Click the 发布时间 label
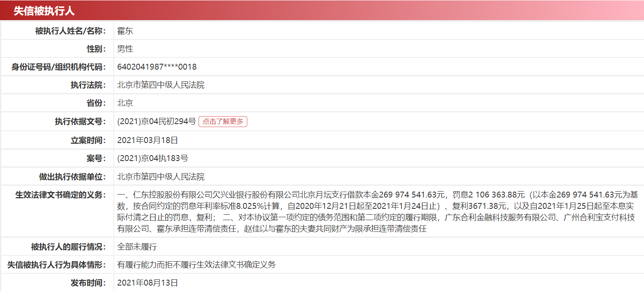This screenshot has width=644, height=291. click(88, 283)
